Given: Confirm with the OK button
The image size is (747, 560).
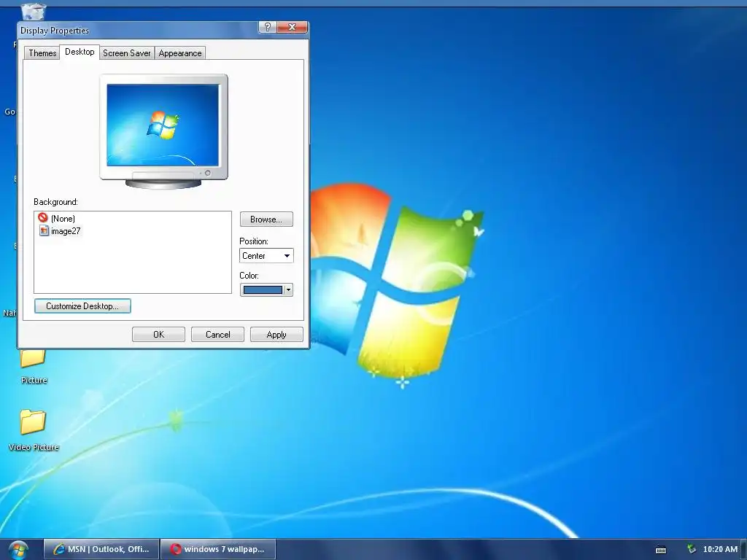Looking at the screenshot, I should point(158,335).
